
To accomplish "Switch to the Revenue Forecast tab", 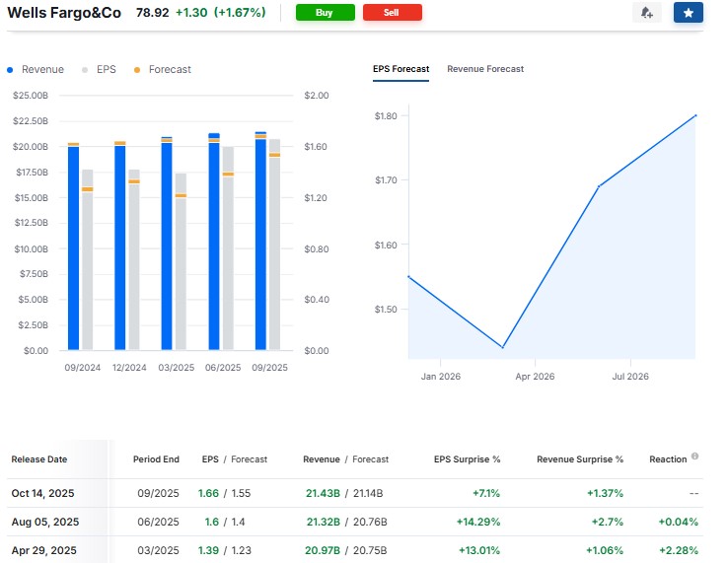I will [x=485, y=69].
